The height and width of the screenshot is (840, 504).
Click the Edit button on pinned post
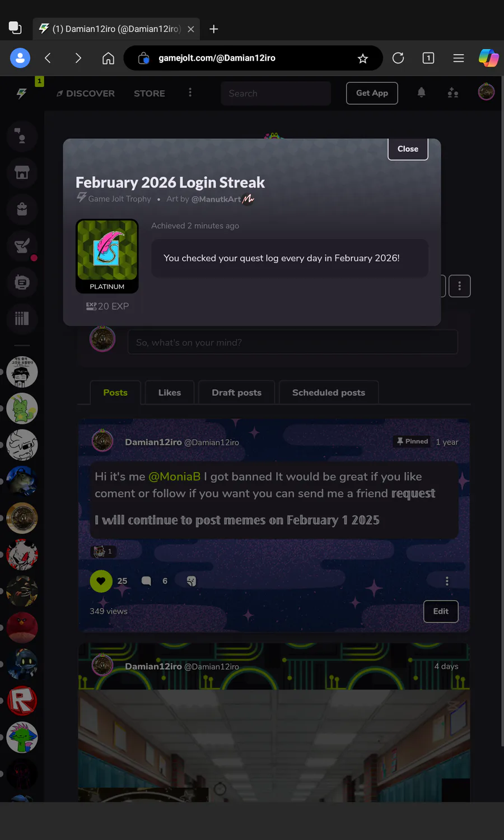pos(441,611)
